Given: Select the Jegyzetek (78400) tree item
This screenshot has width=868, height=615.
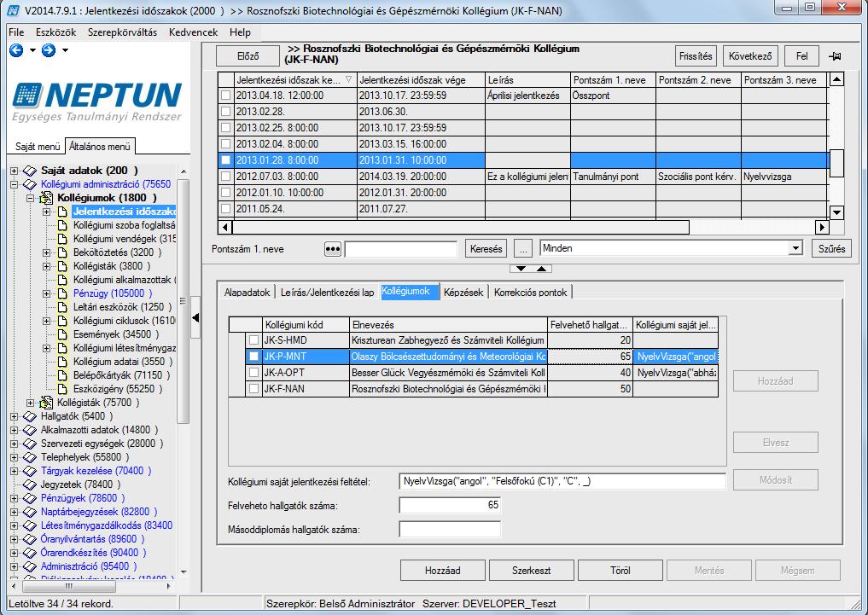Looking at the screenshot, I should coord(79,484).
